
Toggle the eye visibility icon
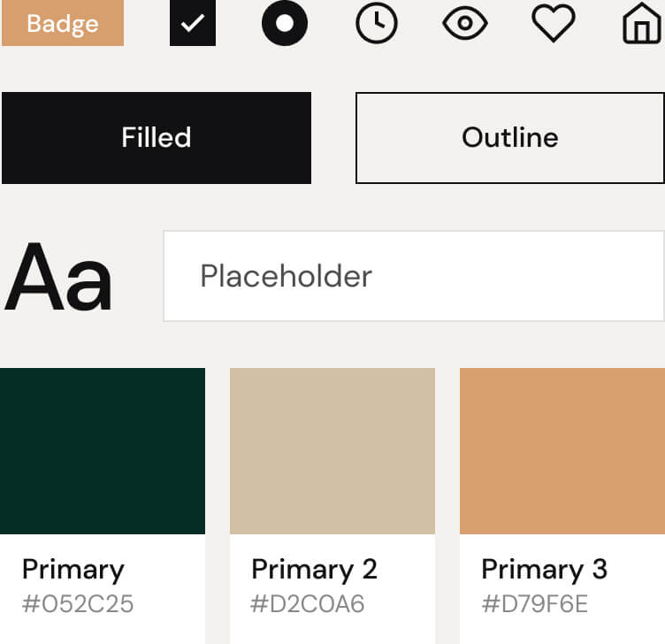click(x=465, y=24)
